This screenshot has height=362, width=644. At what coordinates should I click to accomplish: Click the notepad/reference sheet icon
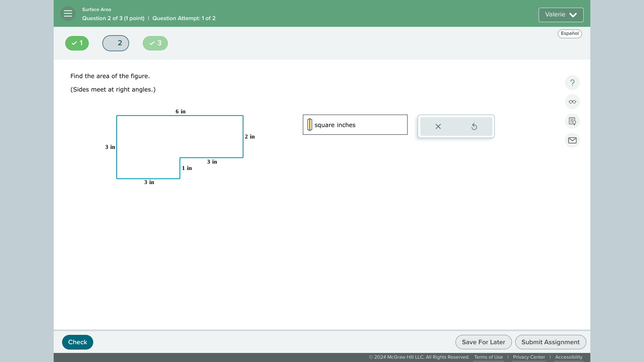click(x=572, y=121)
